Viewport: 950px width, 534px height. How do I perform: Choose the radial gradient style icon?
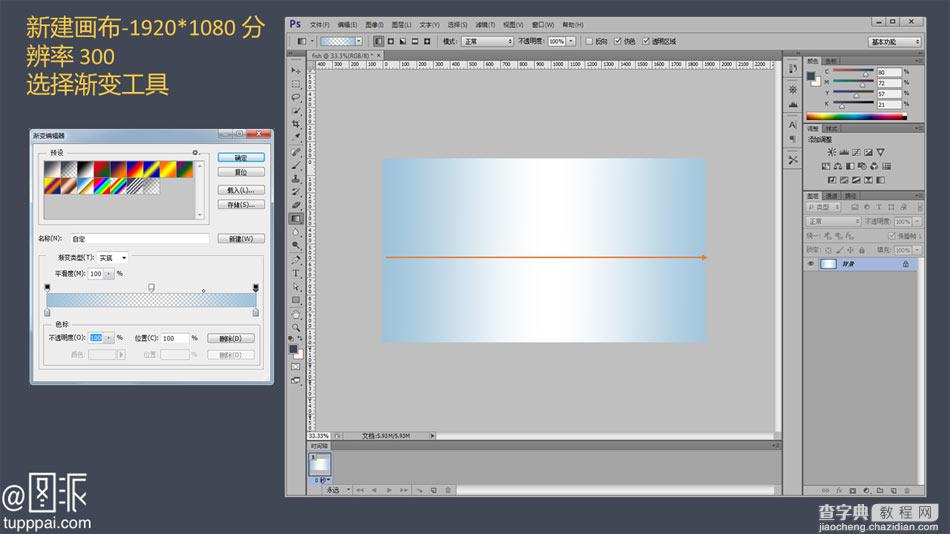391,41
